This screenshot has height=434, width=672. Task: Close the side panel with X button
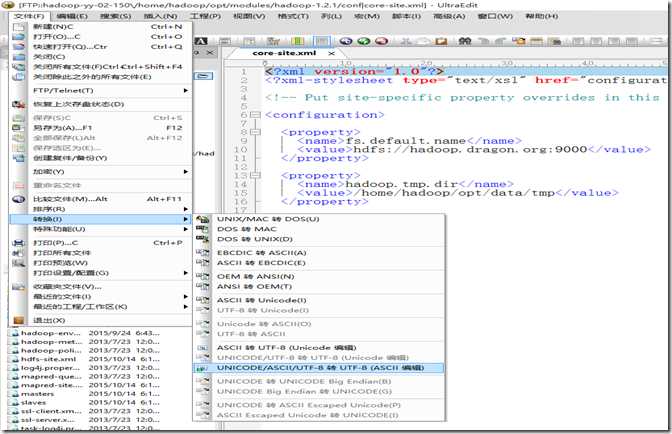coord(210,53)
